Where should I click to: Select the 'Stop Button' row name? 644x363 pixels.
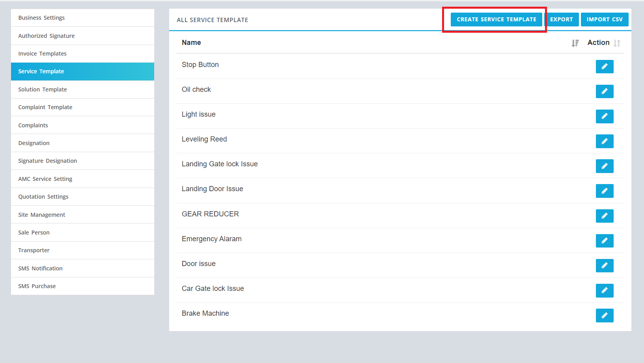(x=200, y=65)
